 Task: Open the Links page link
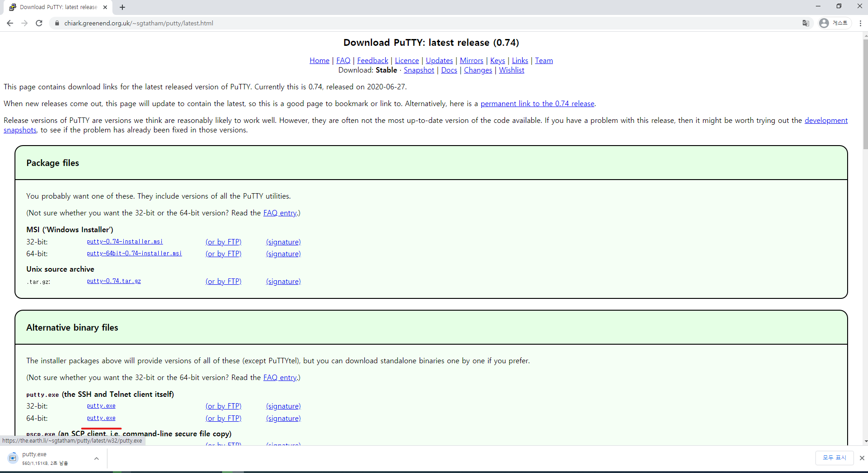520,60
